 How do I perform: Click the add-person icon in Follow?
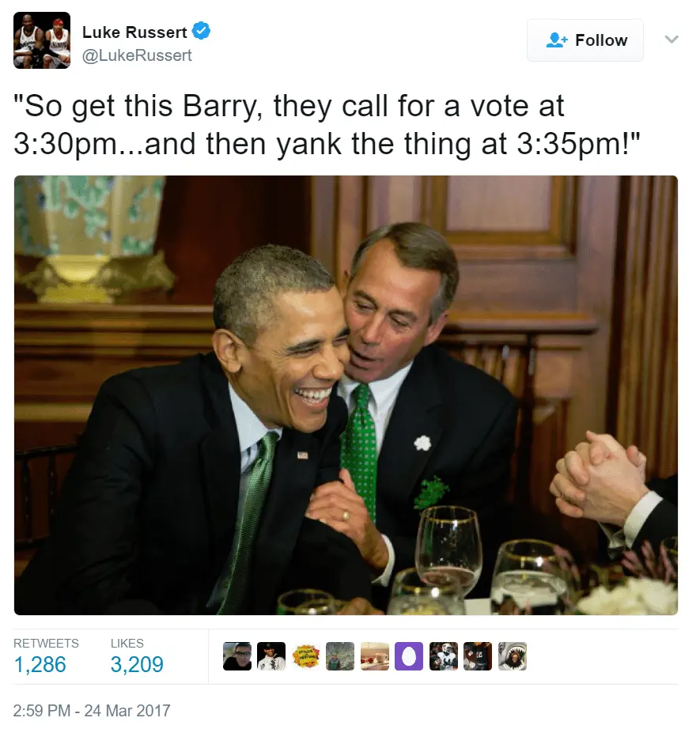[x=557, y=40]
